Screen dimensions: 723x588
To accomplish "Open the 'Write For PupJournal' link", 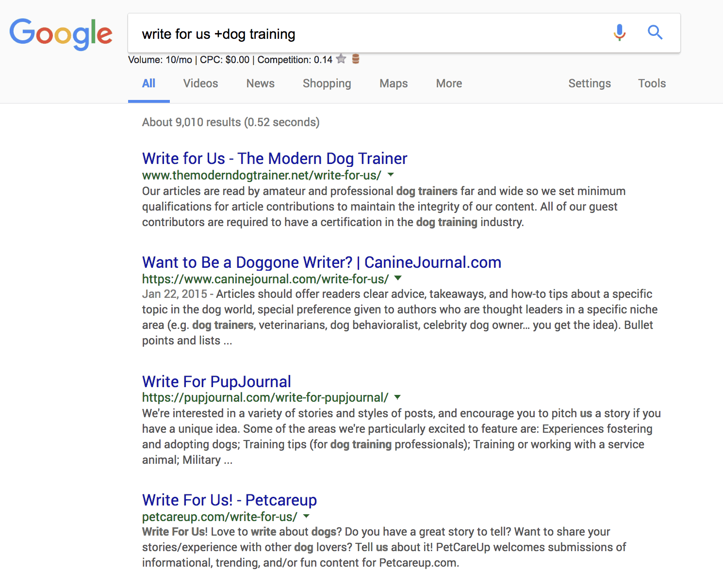I will 216,382.
